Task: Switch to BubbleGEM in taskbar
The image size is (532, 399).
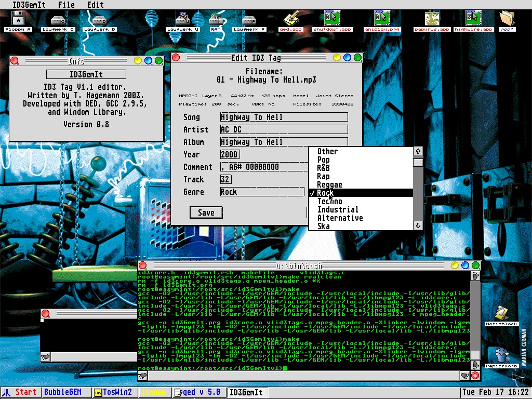Action: 66,392
